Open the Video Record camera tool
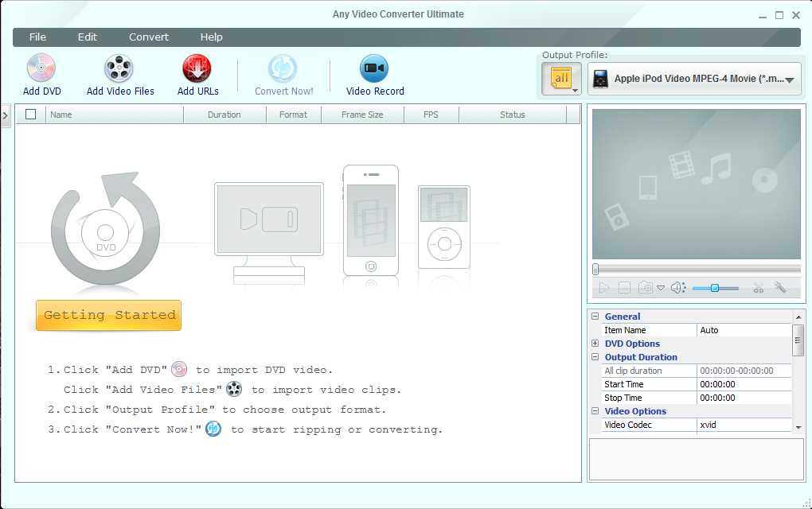 374,68
